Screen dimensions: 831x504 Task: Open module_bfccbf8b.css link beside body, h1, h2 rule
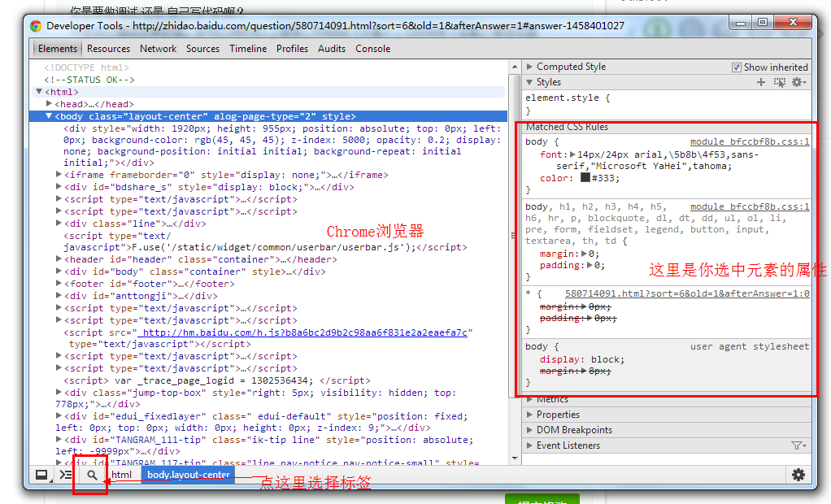pyautogui.click(x=750, y=206)
